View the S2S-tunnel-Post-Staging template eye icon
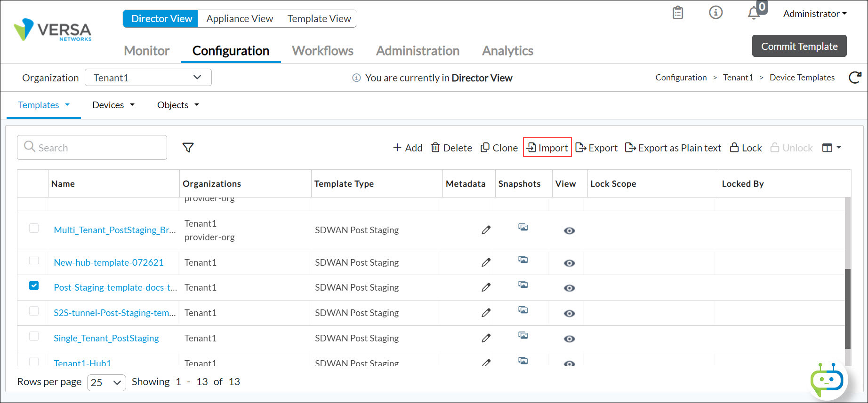The width and height of the screenshot is (868, 403). [x=569, y=314]
